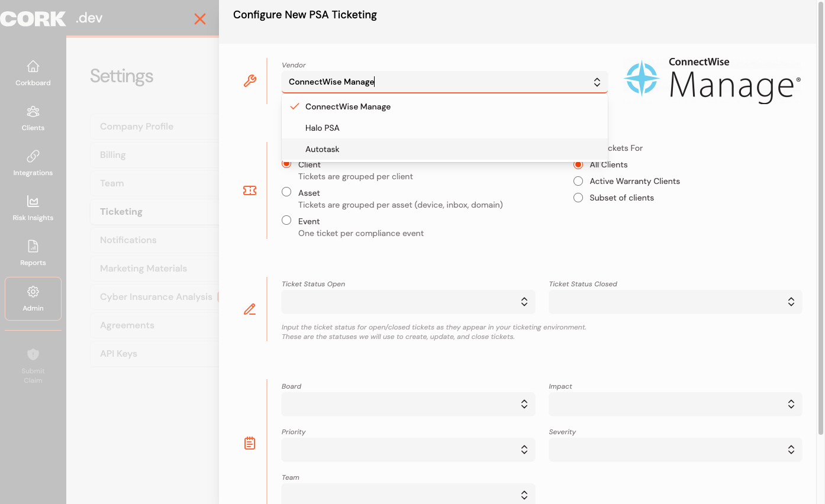
Task: Choose Active Warranty Clients radio option
Action: (x=578, y=181)
